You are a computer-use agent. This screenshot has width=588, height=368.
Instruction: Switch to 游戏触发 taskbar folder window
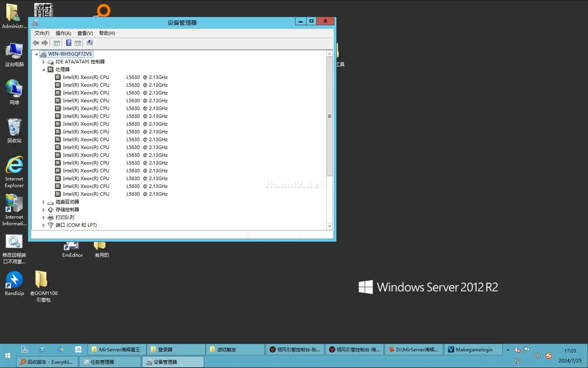pos(235,350)
